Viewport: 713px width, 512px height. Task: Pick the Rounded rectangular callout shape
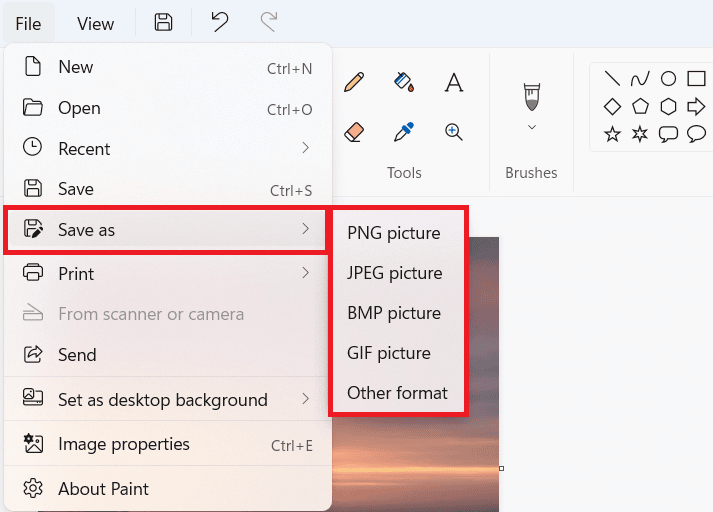point(668,135)
